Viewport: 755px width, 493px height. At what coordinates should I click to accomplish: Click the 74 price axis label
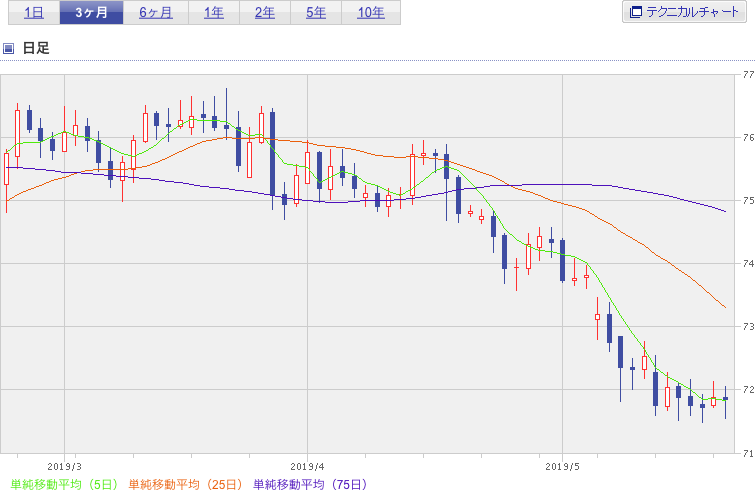click(x=748, y=264)
